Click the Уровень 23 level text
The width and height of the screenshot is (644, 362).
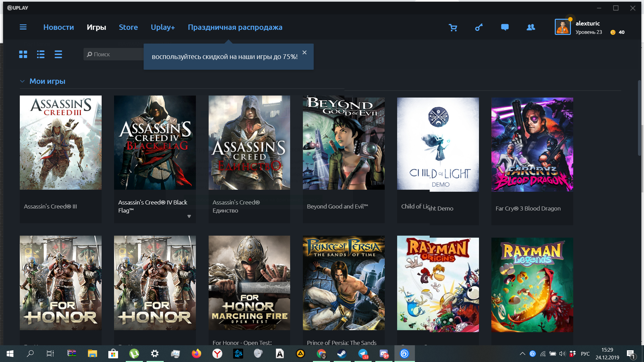tap(589, 32)
